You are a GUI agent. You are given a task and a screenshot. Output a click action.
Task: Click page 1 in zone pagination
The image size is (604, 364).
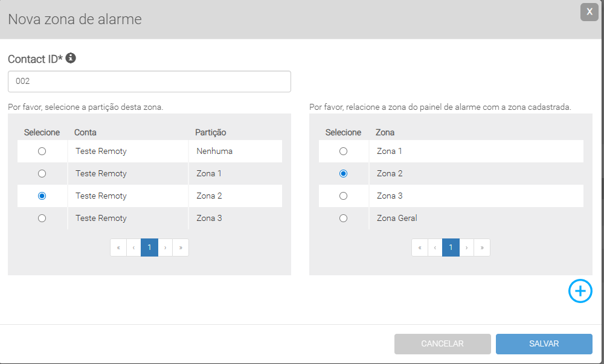[x=451, y=247]
